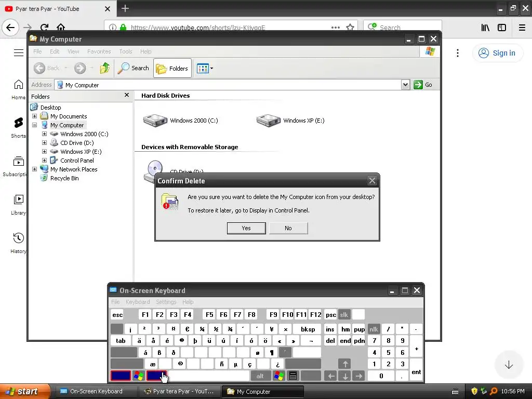Open the Edit menu in My Computer
This screenshot has height=399, width=532.
[55, 51]
